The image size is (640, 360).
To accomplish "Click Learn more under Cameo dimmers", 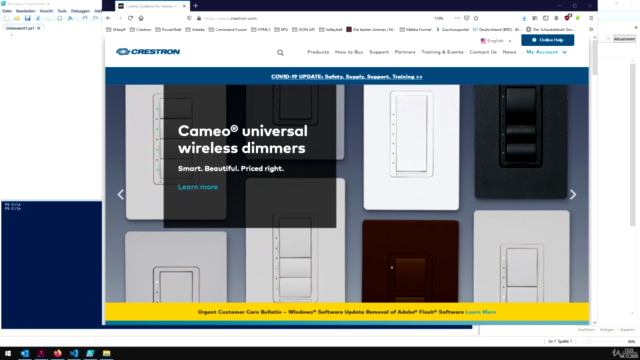I will tap(198, 187).
